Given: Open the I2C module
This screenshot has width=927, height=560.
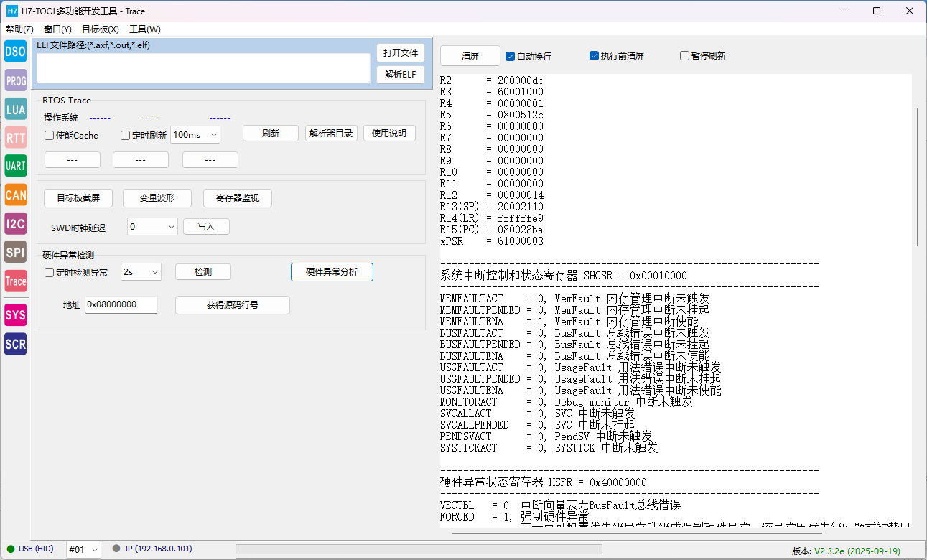Looking at the screenshot, I should point(16,223).
